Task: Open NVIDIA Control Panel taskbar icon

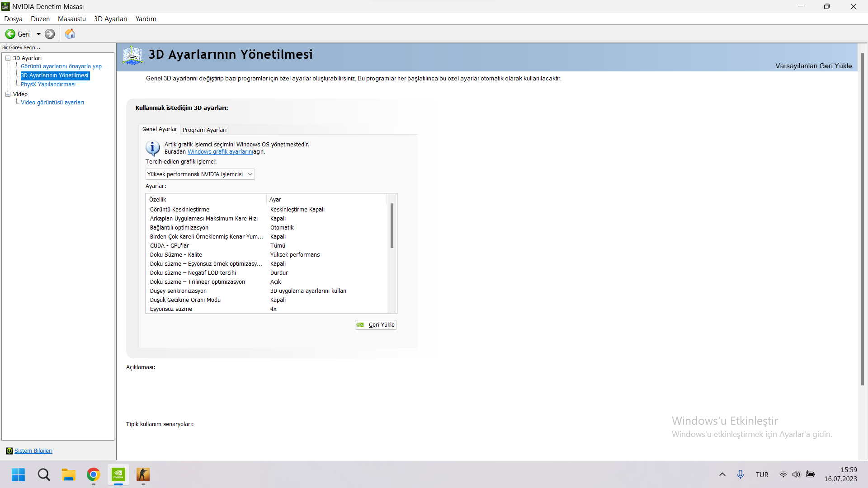Action: (x=118, y=474)
